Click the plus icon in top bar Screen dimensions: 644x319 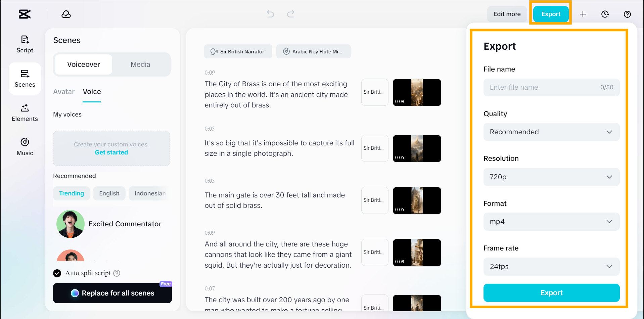(583, 14)
